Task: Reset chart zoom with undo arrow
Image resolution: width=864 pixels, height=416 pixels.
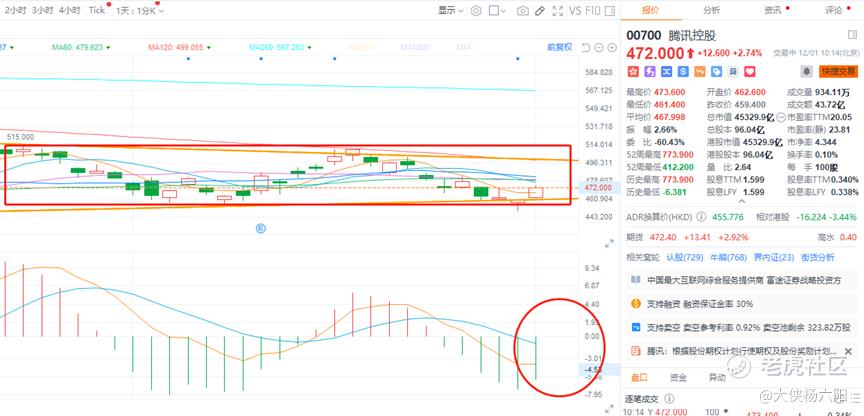Action: (586, 47)
